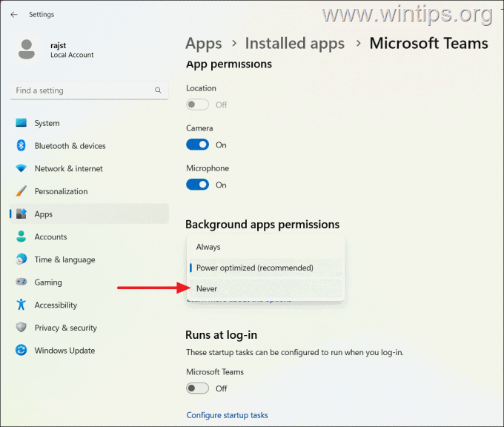The image size is (504, 427).
Task: Toggle the Location permission switch
Action: pos(197,105)
